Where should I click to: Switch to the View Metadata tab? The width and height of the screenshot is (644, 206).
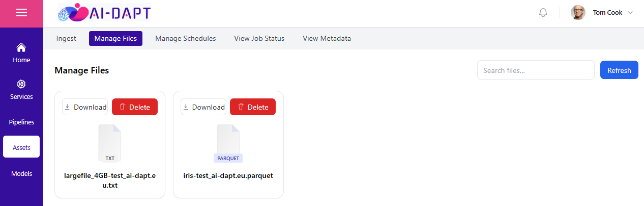pos(327,38)
